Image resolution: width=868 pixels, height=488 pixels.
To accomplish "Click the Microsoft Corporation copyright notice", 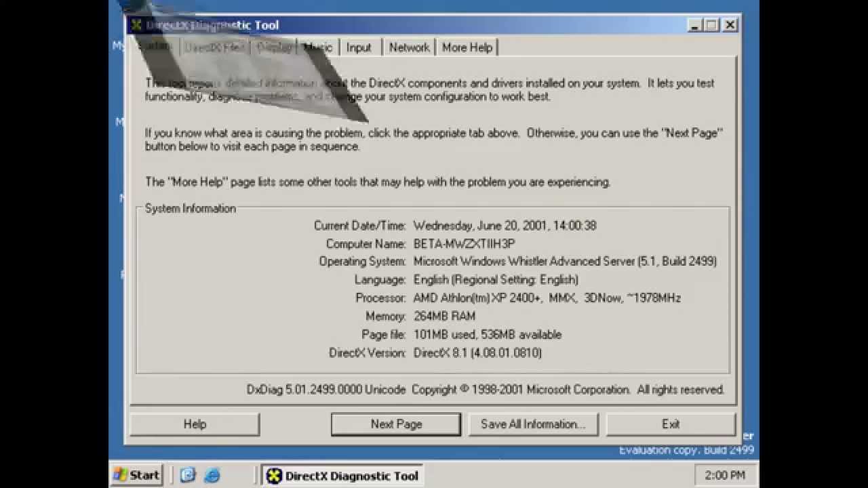I will [x=568, y=390].
